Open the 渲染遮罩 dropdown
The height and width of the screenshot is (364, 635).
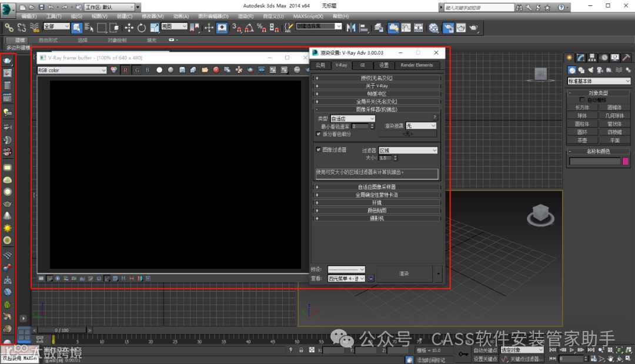click(x=421, y=126)
